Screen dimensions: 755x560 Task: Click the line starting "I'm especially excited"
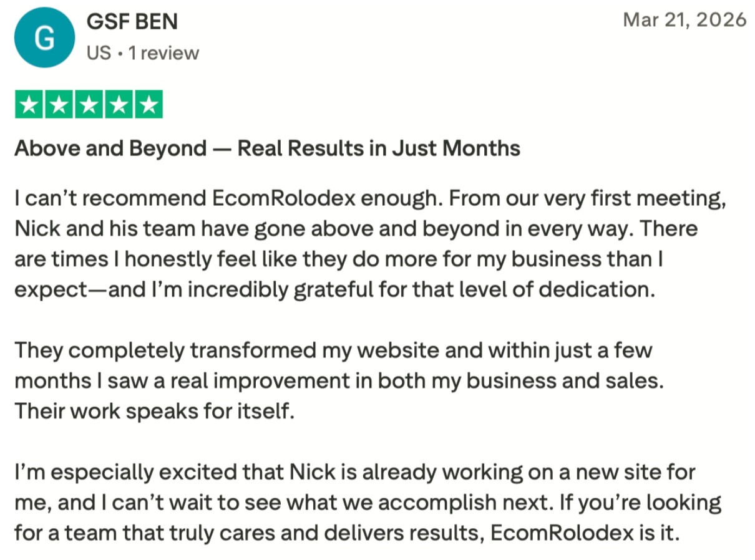click(x=354, y=472)
